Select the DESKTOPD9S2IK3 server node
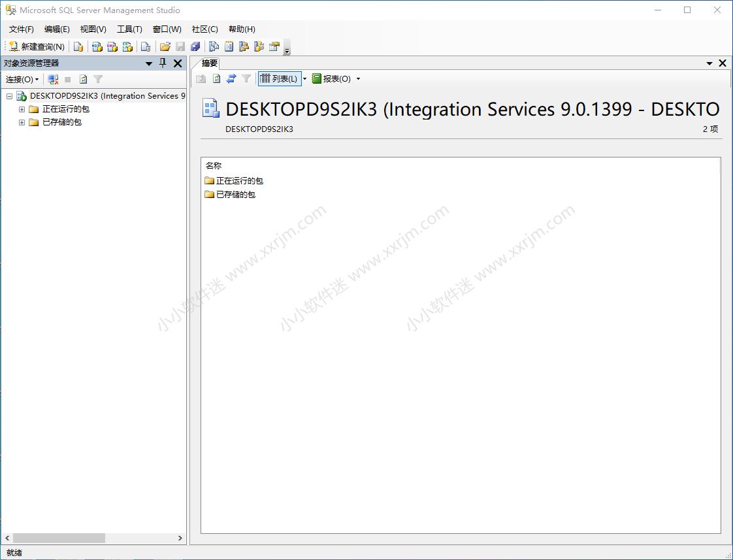The image size is (733, 560). tap(98, 95)
